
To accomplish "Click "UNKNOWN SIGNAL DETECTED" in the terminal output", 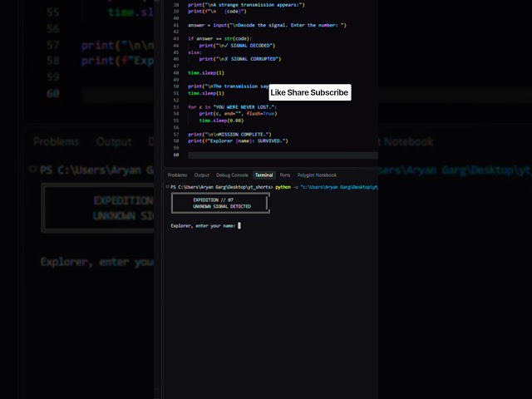I will click(x=222, y=206).
